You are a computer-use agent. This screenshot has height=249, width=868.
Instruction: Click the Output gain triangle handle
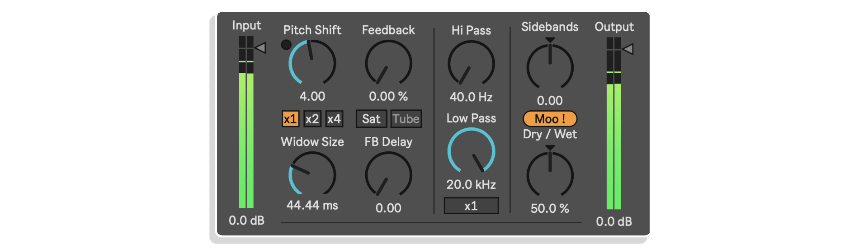tap(628, 49)
